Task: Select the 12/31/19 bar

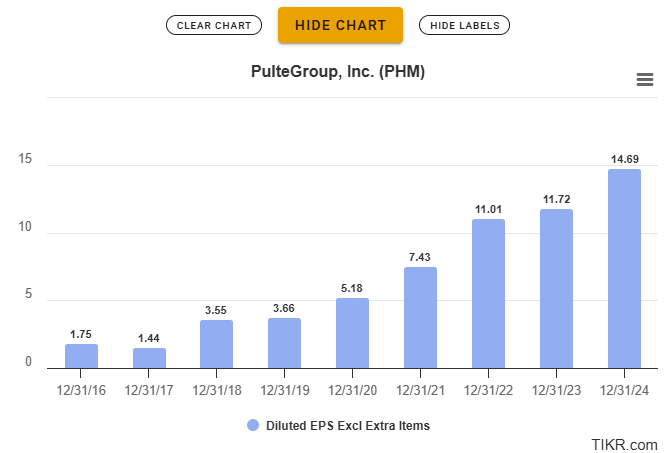Action: (x=285, y=343)
